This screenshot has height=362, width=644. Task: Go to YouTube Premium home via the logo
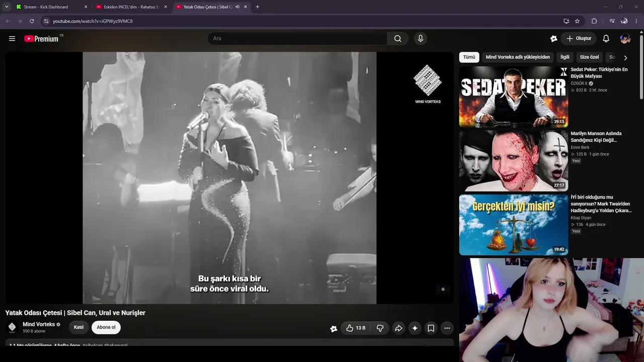point(41,39)
